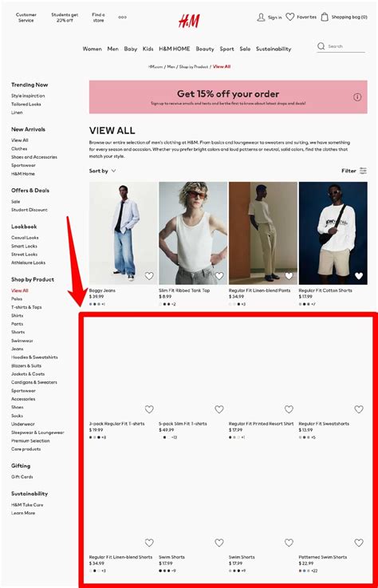Image resolution: width=378 pixels, height=588 pixels.
Task: Toggle favorite heart on Slim Fit Ribbed Tank Top
Action: pos(219,276)
